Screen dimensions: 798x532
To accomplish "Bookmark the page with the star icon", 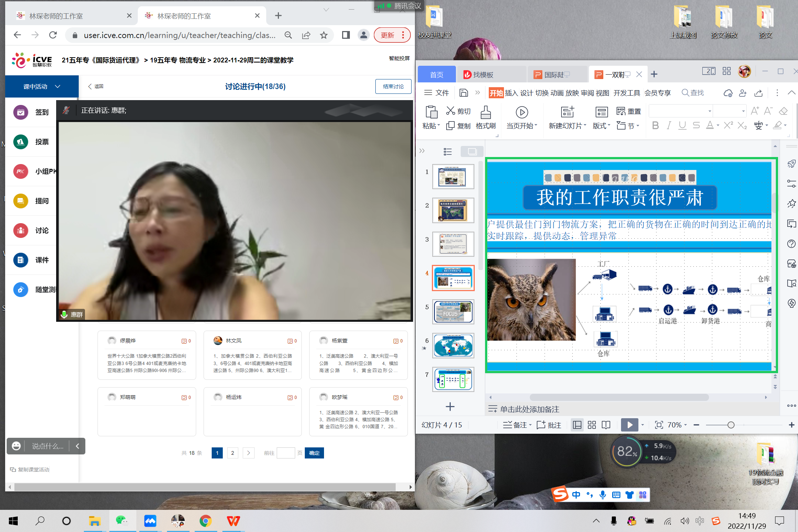I will [324, 35].
